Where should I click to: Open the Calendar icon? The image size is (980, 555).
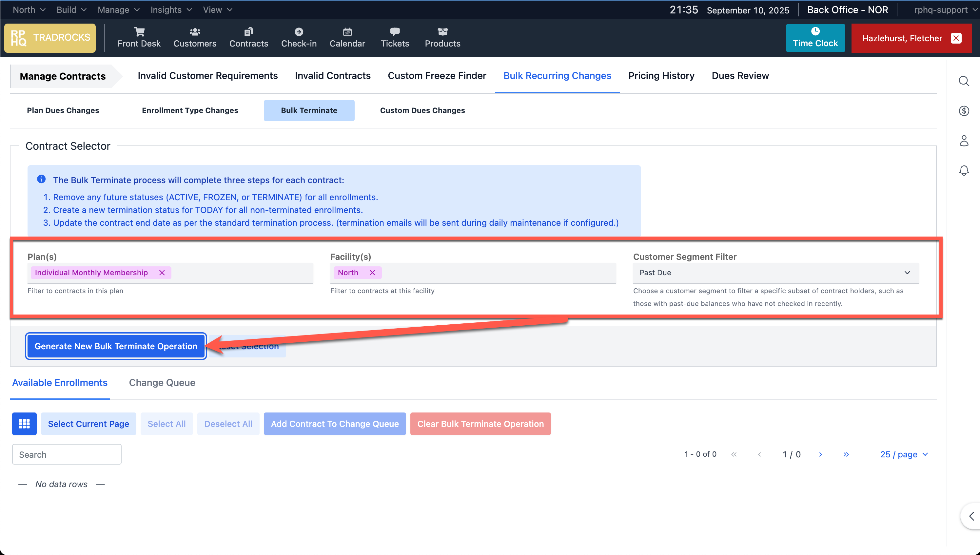tap(347, 32)
